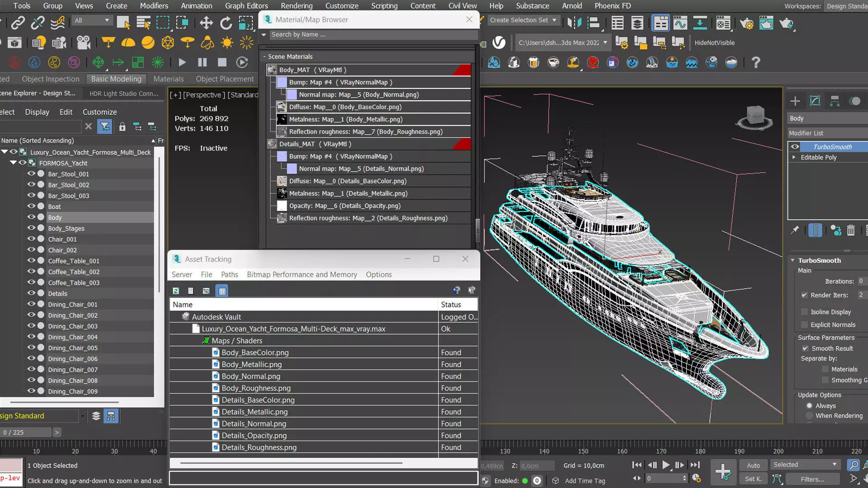Select the Rotate transform tool
The height and width of the screenshot is (488, 868).
pos(226,23)
